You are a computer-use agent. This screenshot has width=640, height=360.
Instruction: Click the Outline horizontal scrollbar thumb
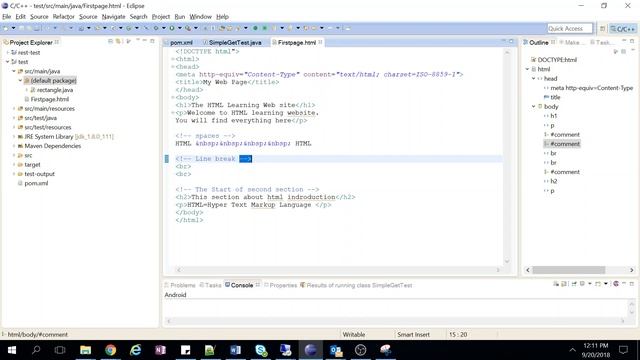(569, 270)
